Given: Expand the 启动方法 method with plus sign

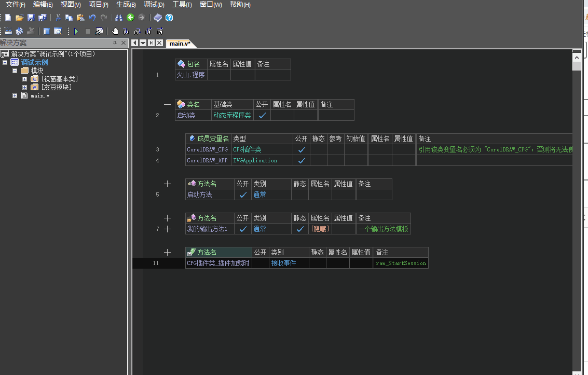Looking at the screenshot, I should pos(167,184).
